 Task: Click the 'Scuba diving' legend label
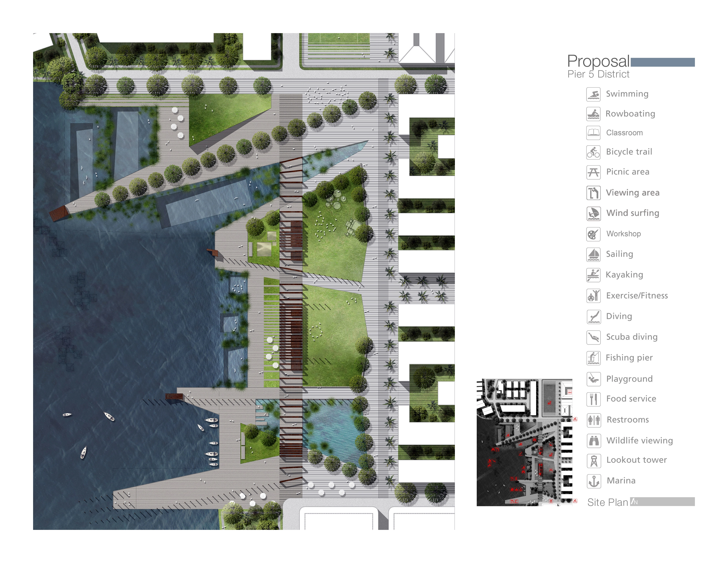[x=632, y=337]
